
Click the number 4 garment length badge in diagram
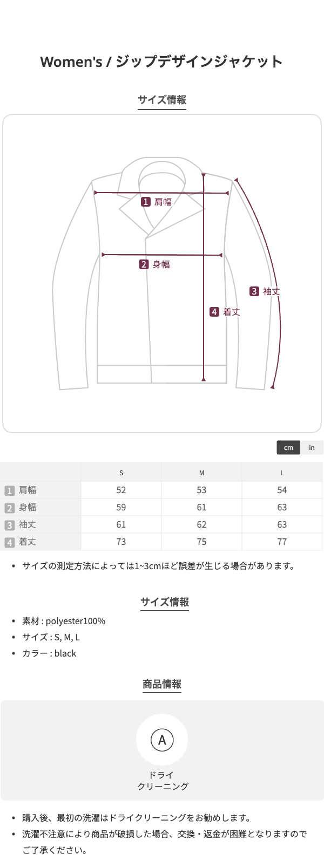click(x=214, y=312)
